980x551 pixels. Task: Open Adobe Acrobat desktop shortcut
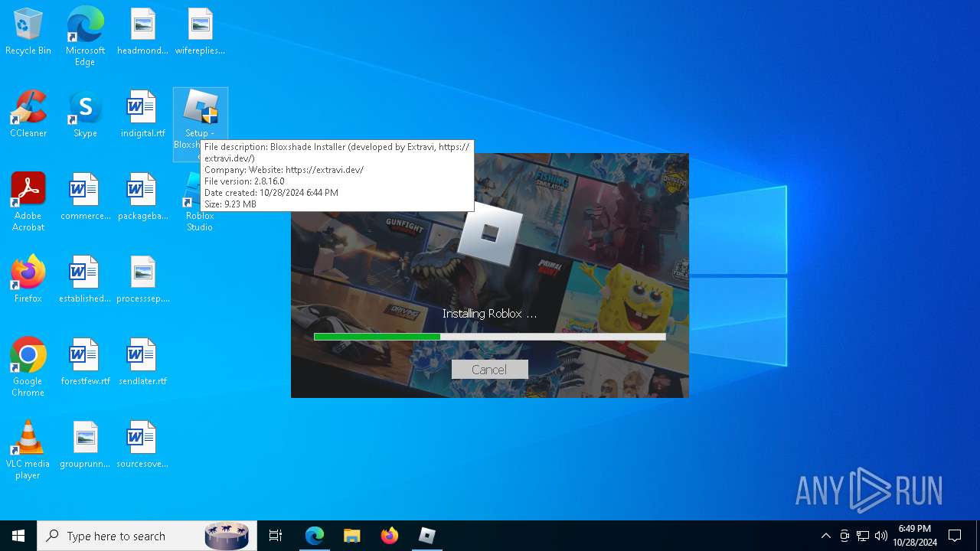point(28,202)
